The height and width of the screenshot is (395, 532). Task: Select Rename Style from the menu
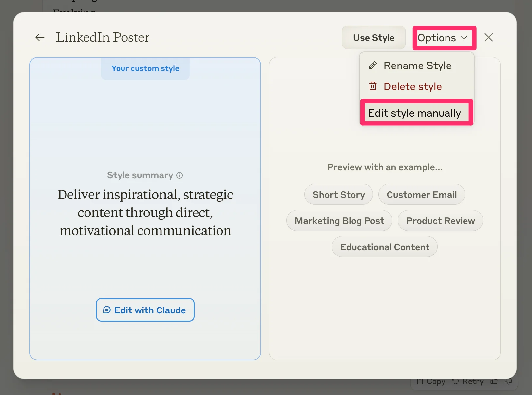click(x=417, y=66)
